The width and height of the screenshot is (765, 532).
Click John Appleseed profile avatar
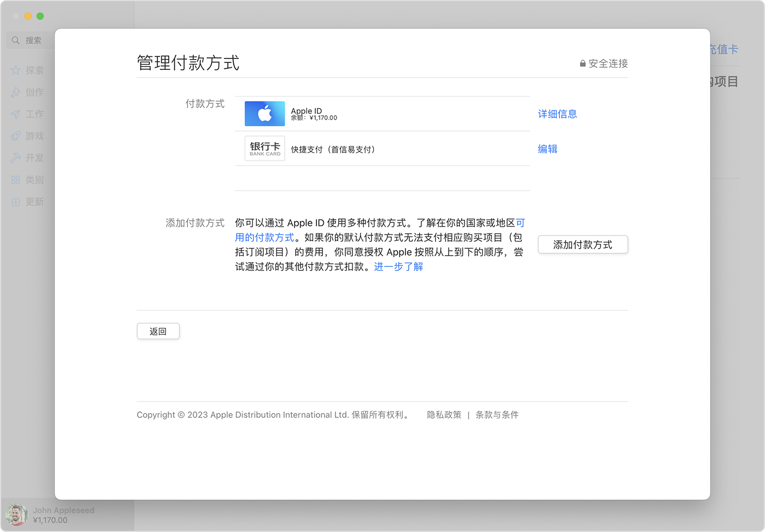click(x=16, y=515)
